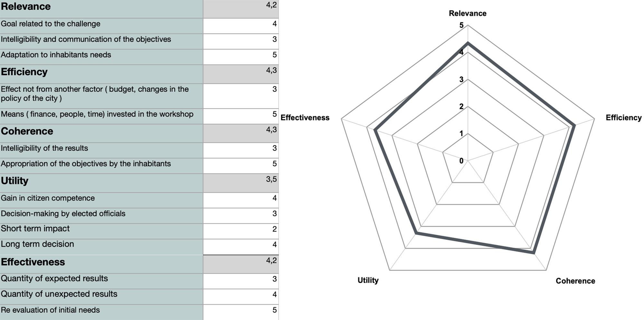This screenshot has width=644, height=320.
Task: Click the Relevance score 4,2 cell
Action: pos(241,9)
